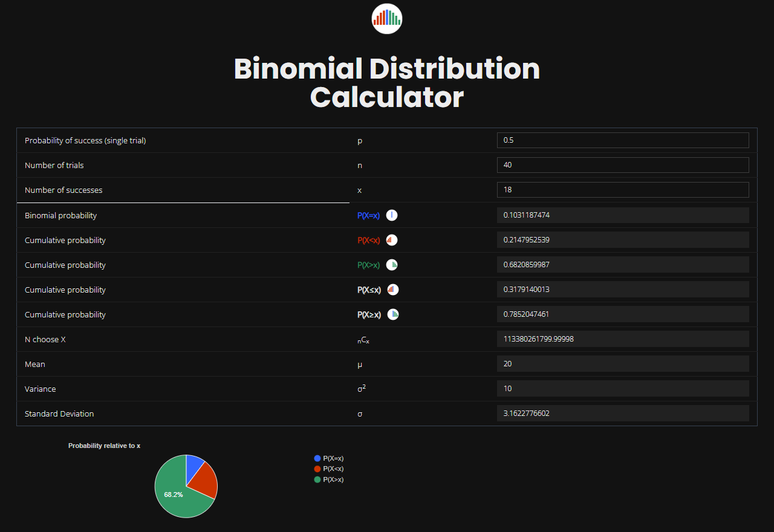Click the N choose X result field

623,339
